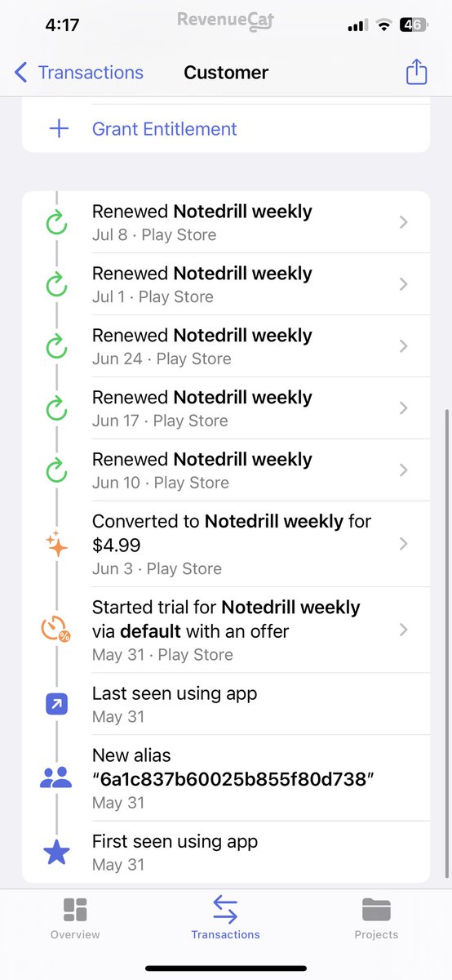452x980 pixels.
Task: Expand the Started trial event chevron
Action: 403,630
